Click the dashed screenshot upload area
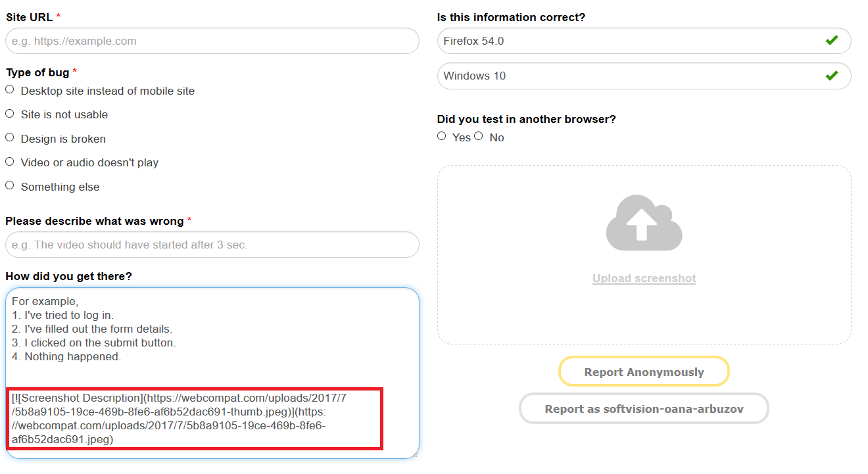The image size is (868, 474). (643, 254)
